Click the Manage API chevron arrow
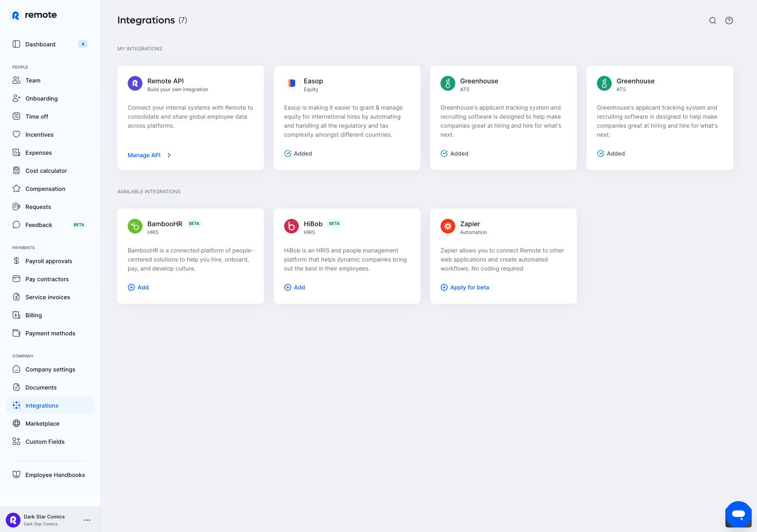This screenshot has width=757, height=532. pyautogui.click(x=169, y=155)
